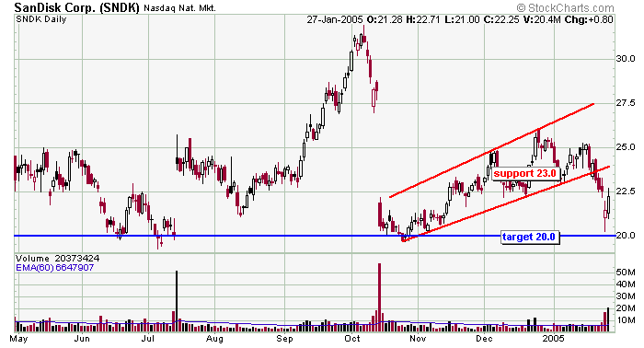Click the Jul month axis label

148,339
